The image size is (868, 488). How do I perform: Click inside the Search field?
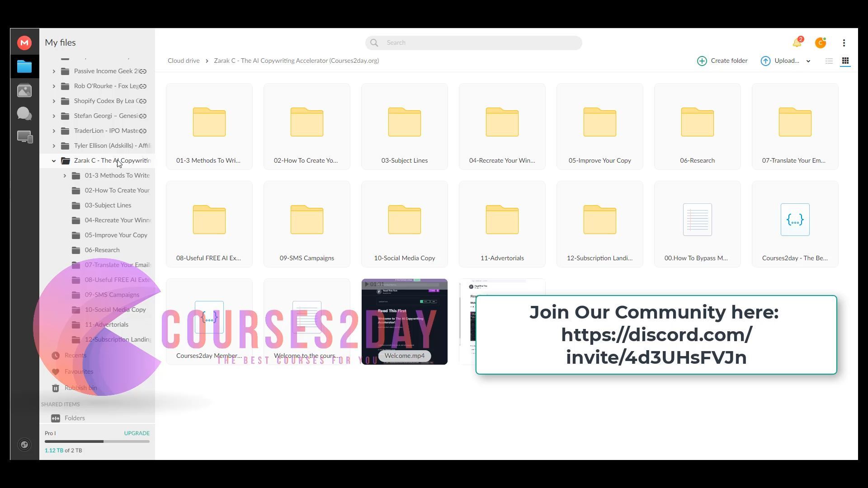tap(474, 43)
